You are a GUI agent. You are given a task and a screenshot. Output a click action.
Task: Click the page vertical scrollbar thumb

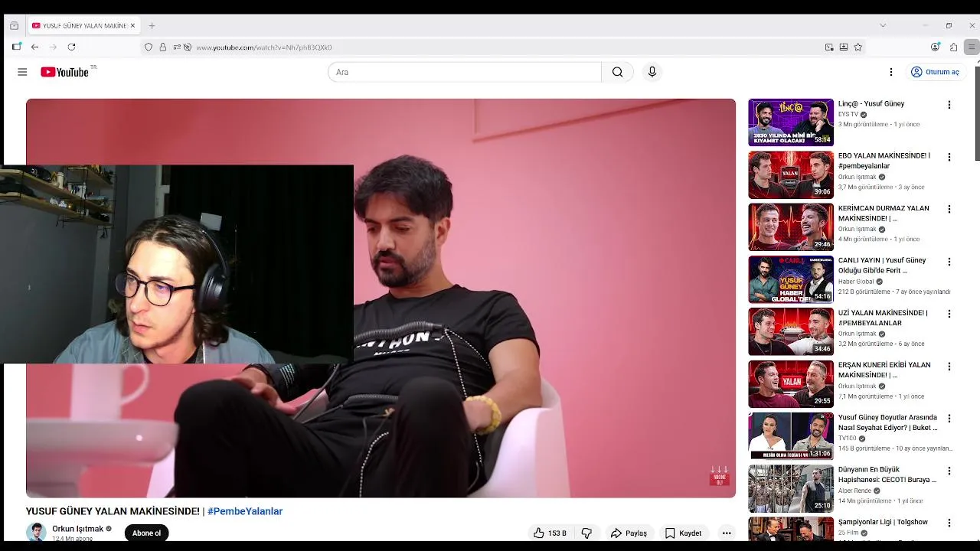977,113
